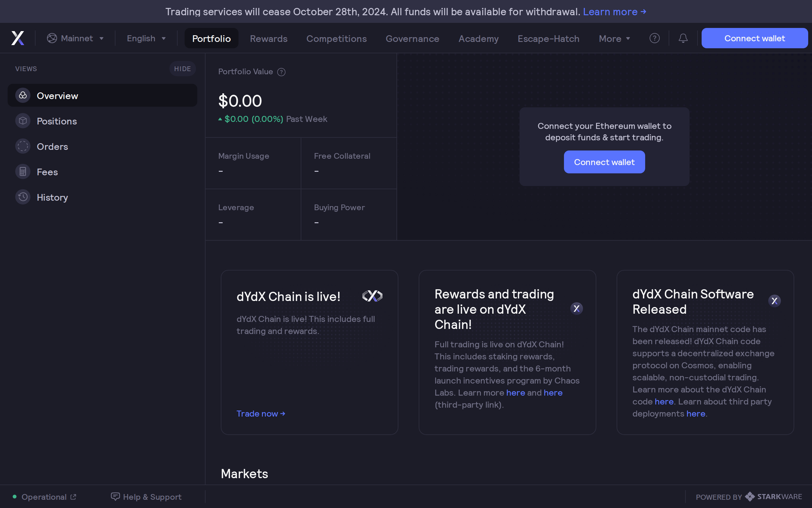
Task: Click 'here' link after 'third party deployments'
Action: click(x=696, y=414)
